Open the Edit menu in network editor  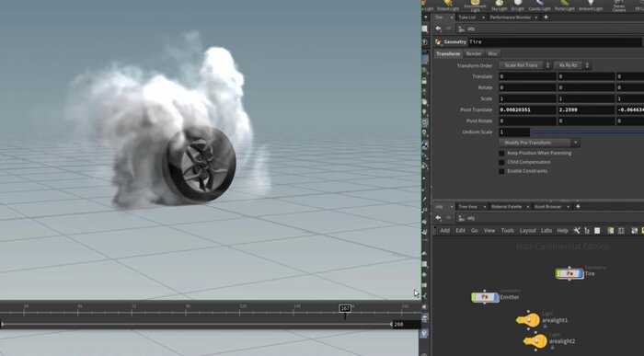[460, 231]
